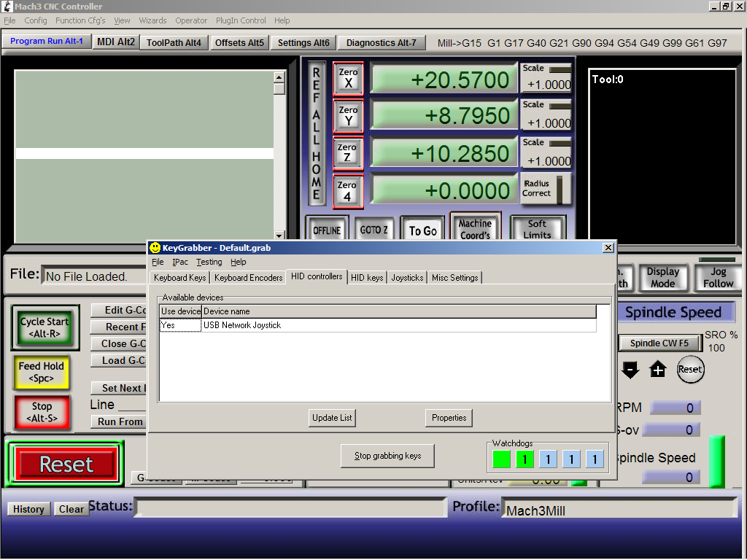The width and height of the screenshot is (747, 560).
Task: Open the PlugIn Control menu
Action: [241, 20]
